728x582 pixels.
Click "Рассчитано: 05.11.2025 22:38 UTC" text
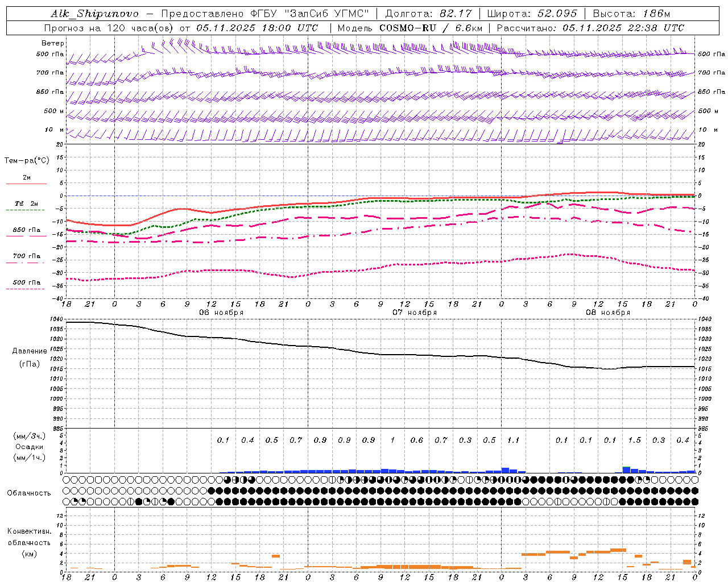(x=590, y=28)
